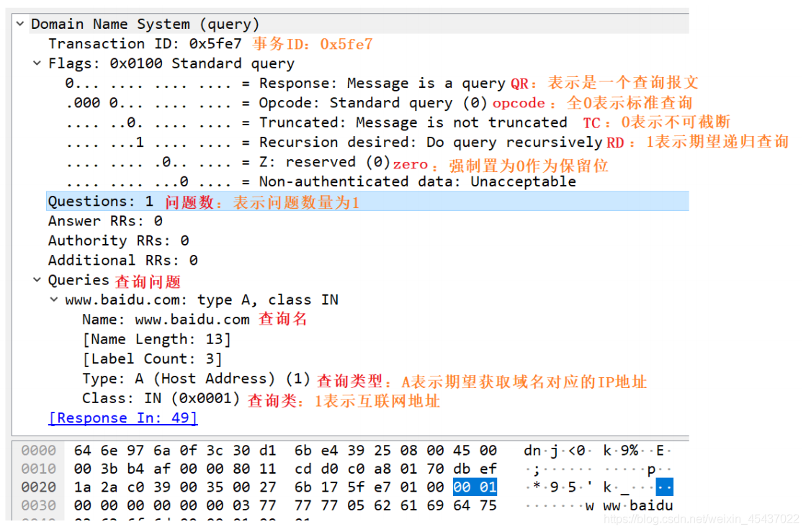This screenshot has height=532, width=806.
Task: Select the [Label Count: 3] row
Action: click(152, 359)
